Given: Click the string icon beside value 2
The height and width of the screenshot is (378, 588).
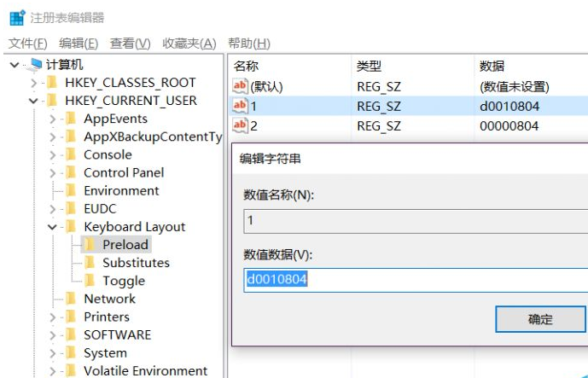Looking at the screenshot, I should (x=240, y=125).
